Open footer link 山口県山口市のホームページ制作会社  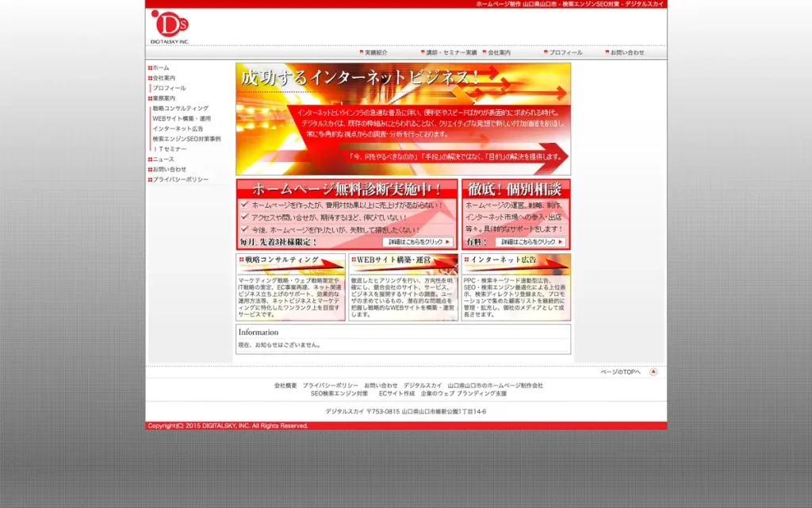[x=495, y=386]
